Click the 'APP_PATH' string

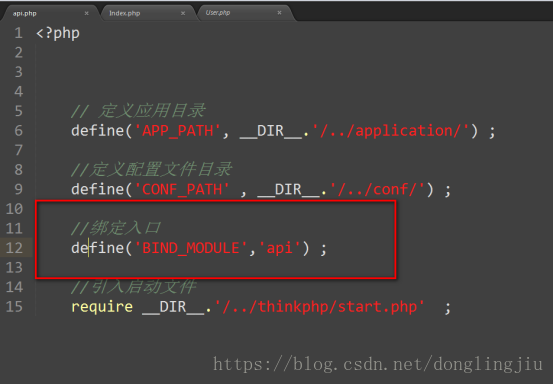[x=178, y=131]
